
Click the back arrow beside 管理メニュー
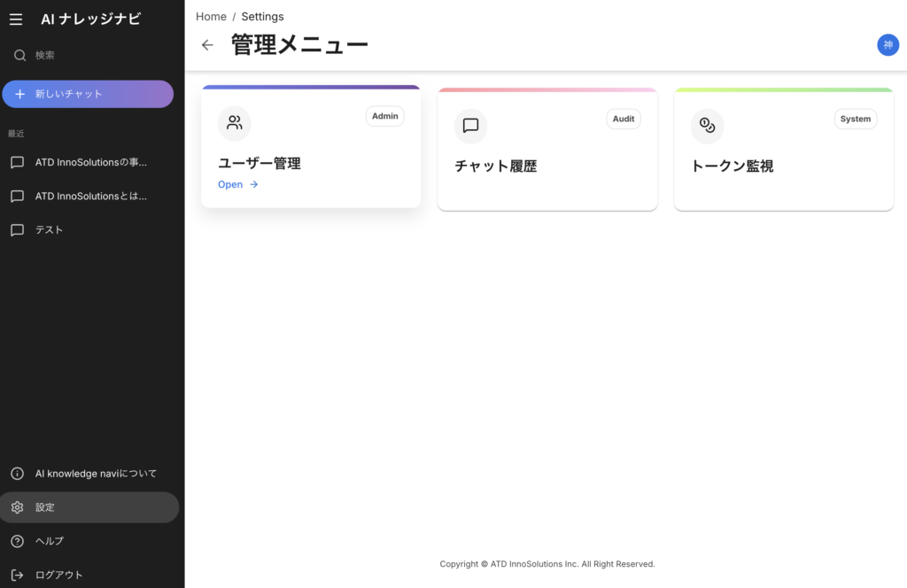(207, 45)
